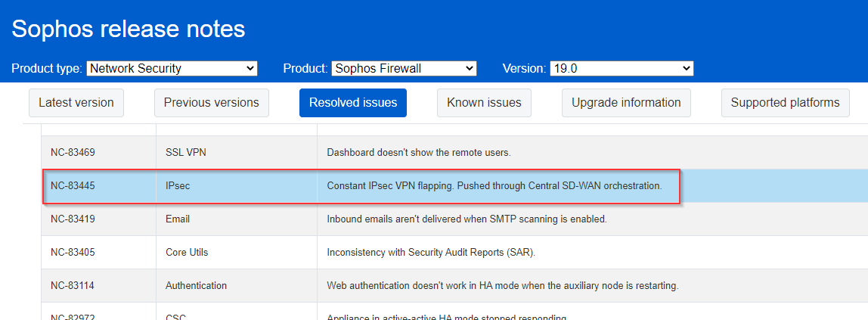The image size is (868, 320).
Task: Click the Constant IPsec VPN flapping description
Action: 494,186
